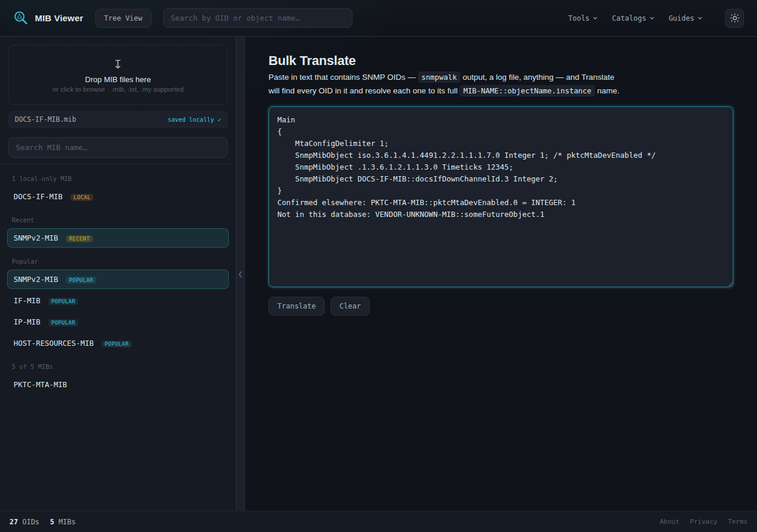757x532 pixels.
Task: Toggle the light/dark theme button
Action: [x=735, y=18]
